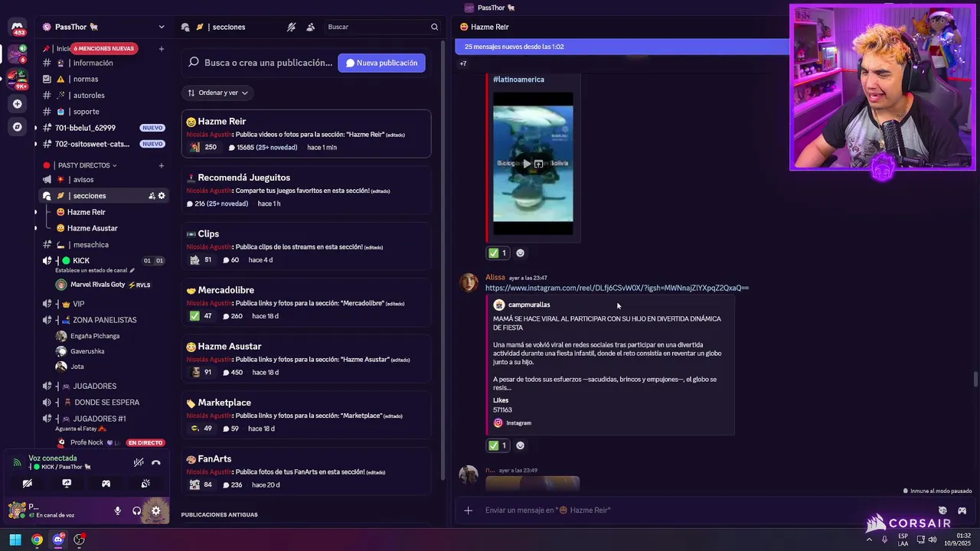This screenshot has height=551, width=980.
Task: Open the Marketplace forum post
Action: tap(306, 415)
